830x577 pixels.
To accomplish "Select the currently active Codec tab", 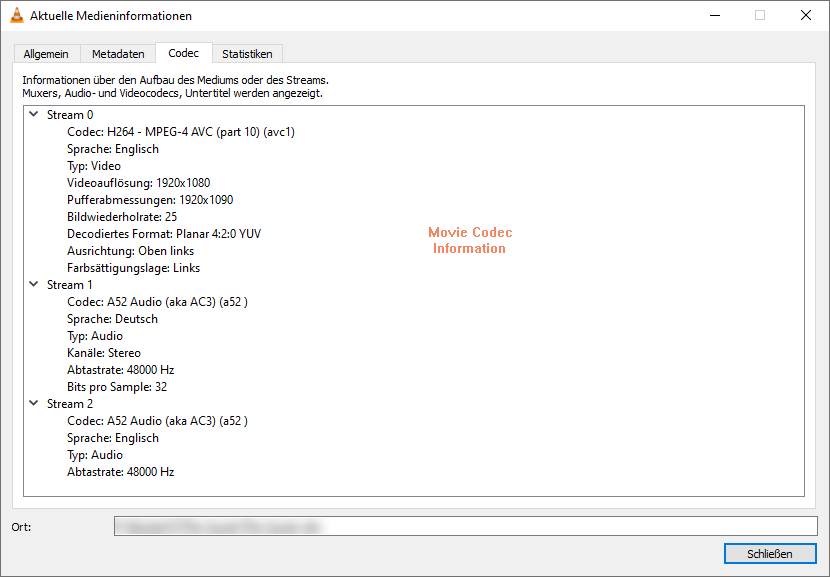I will (x=183, y=53).
